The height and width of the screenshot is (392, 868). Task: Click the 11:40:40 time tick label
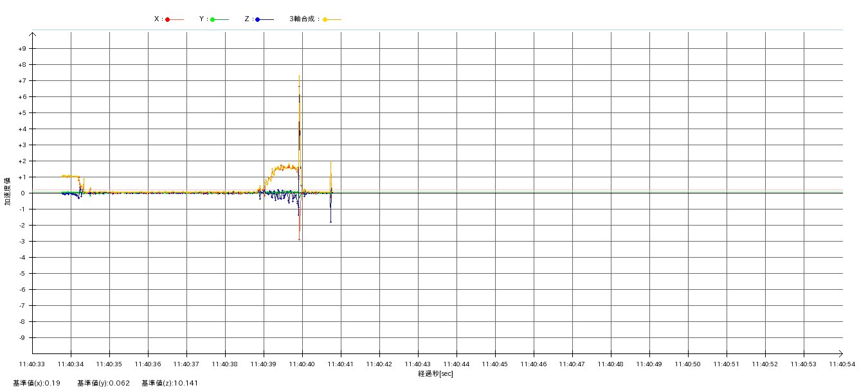pyautogui.click(x=302, y=364)
